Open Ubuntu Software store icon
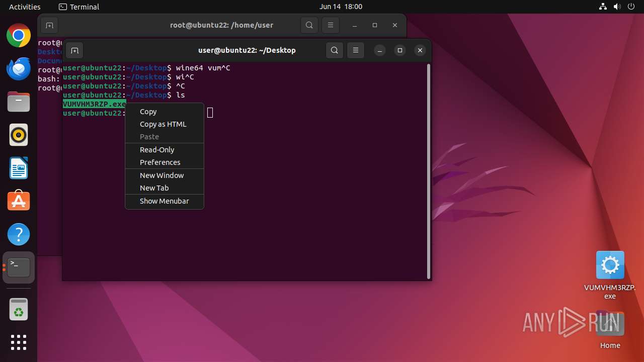The image size is (644, 362). tap(19, 201)
